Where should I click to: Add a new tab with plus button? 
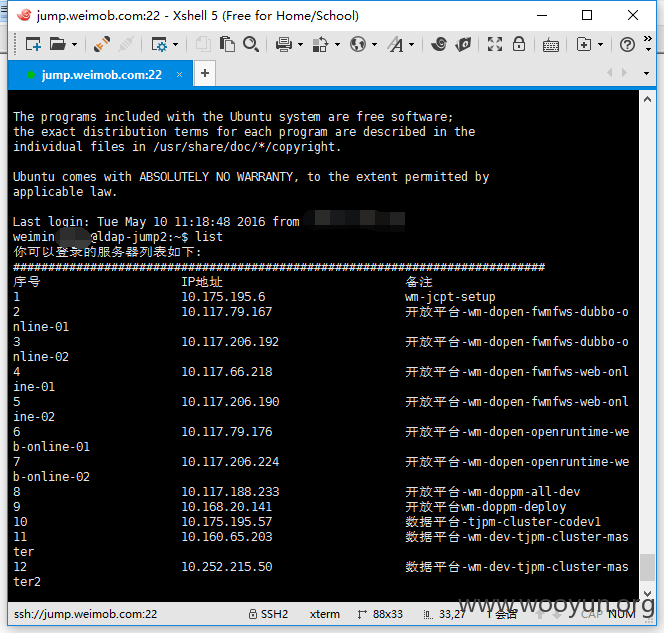point(205,73)
